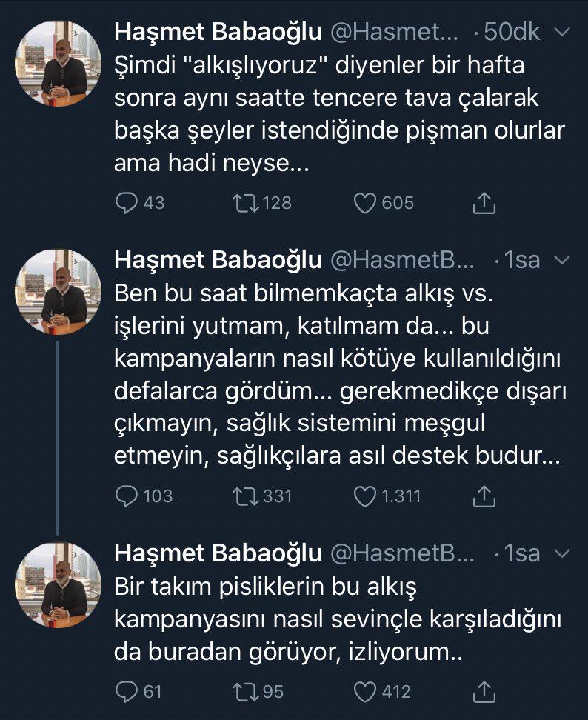Open Haşmet Babaoğlu name on first tweet
Viewport: 588px width, 720px height.
pyautogui.click(x=218, y=33)
